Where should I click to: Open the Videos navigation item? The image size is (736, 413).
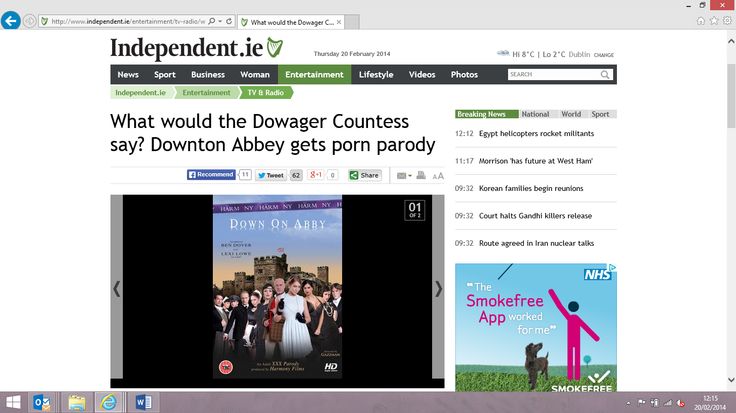[x=422, y=75]
